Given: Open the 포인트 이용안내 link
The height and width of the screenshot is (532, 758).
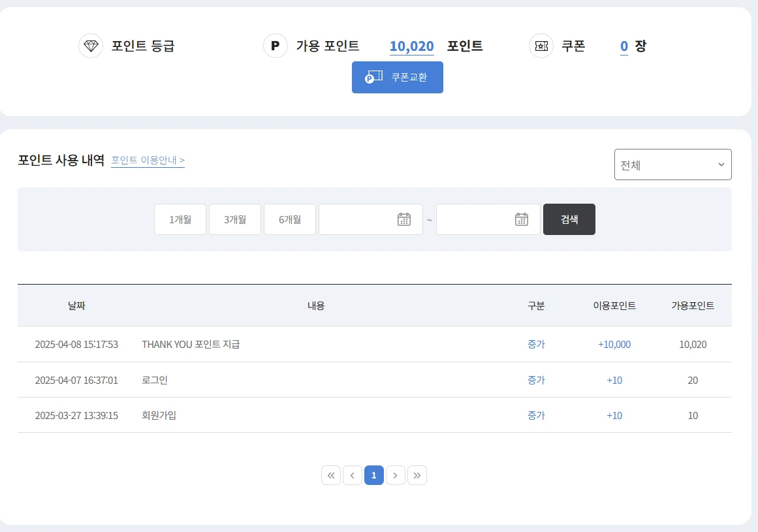Looking at the screenshot, I should [x=148, y=160].
